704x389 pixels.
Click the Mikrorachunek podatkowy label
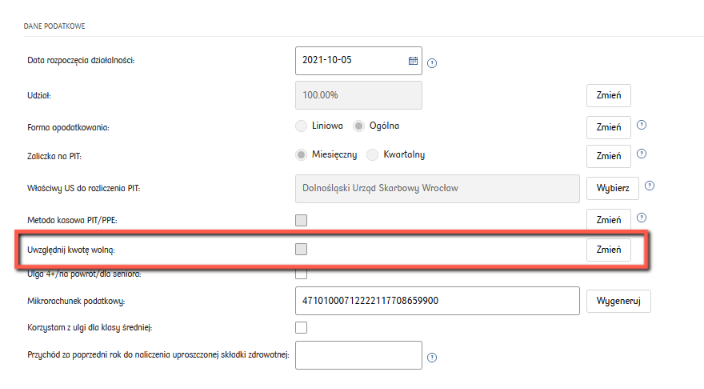pyautogui.click(x=76, y=301)
